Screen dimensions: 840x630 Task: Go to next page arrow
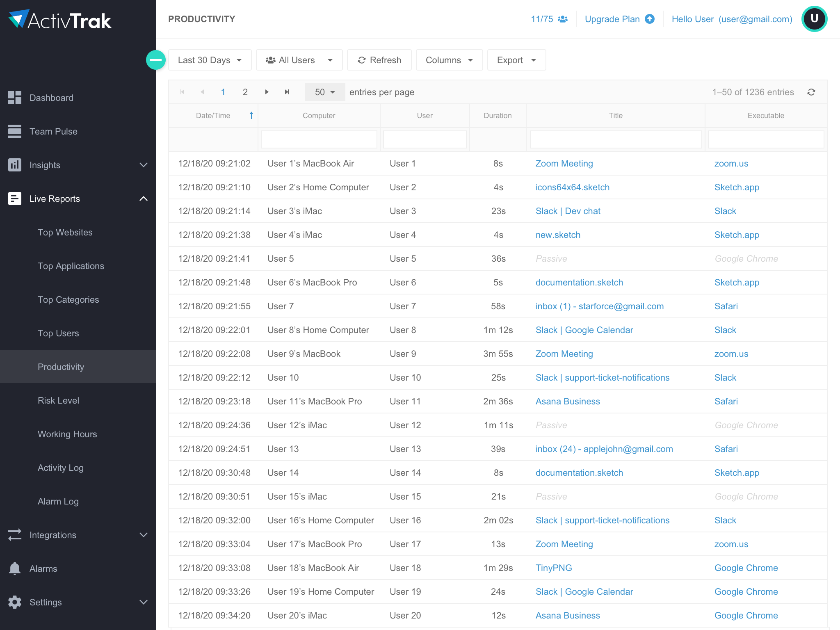click(267, 92)
